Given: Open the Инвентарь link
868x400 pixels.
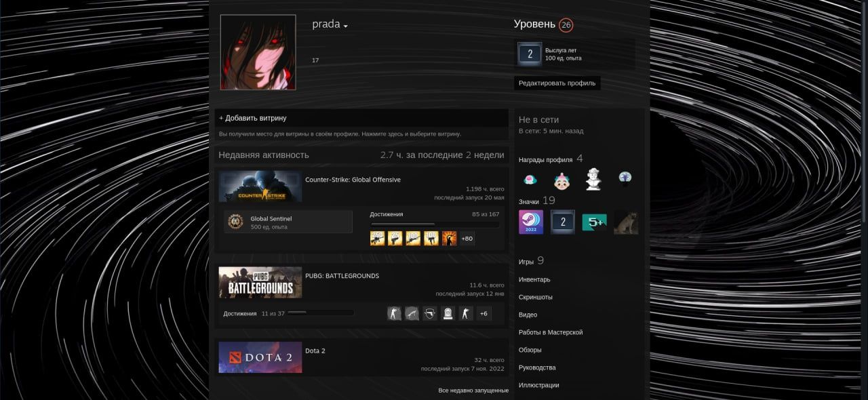Looking at the screenshot, I should (x=534, y=279).
